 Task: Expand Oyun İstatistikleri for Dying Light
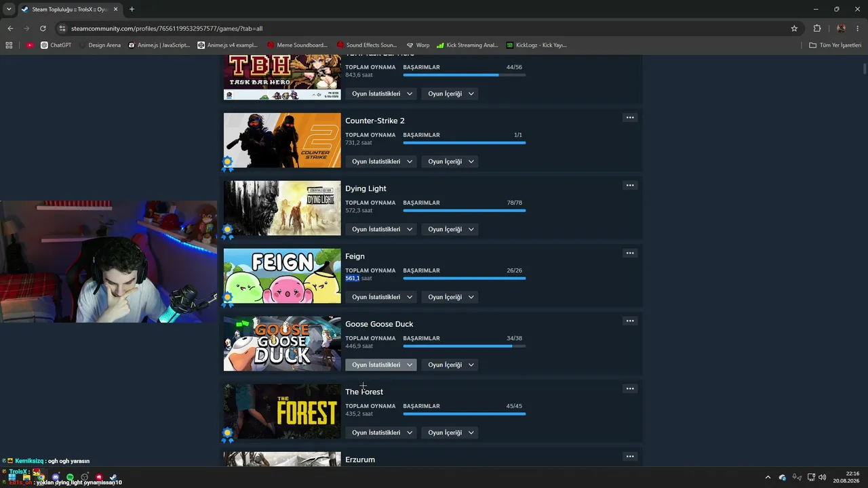(381, 229)
